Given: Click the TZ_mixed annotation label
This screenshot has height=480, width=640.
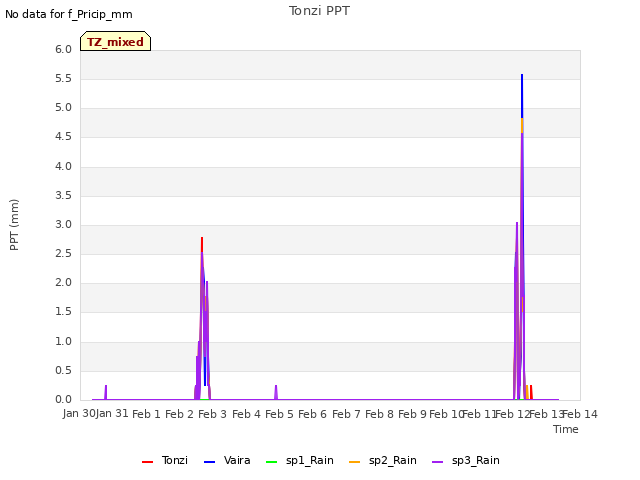Looking at the screenshot, I should [116, 41].
